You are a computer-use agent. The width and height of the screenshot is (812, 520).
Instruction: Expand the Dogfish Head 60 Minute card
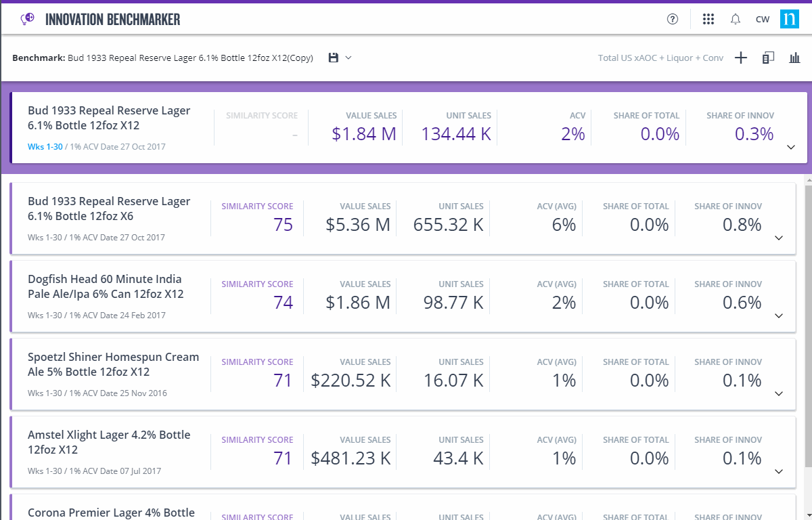click(x=779, y=316)
